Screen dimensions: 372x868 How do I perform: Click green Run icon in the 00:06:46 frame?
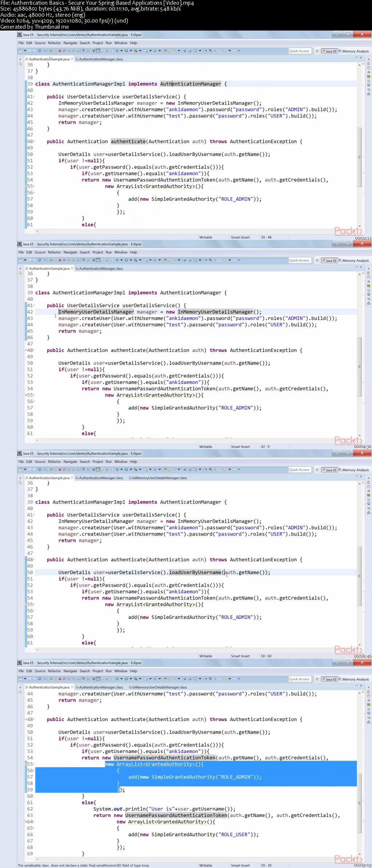[x=126, y=470]
